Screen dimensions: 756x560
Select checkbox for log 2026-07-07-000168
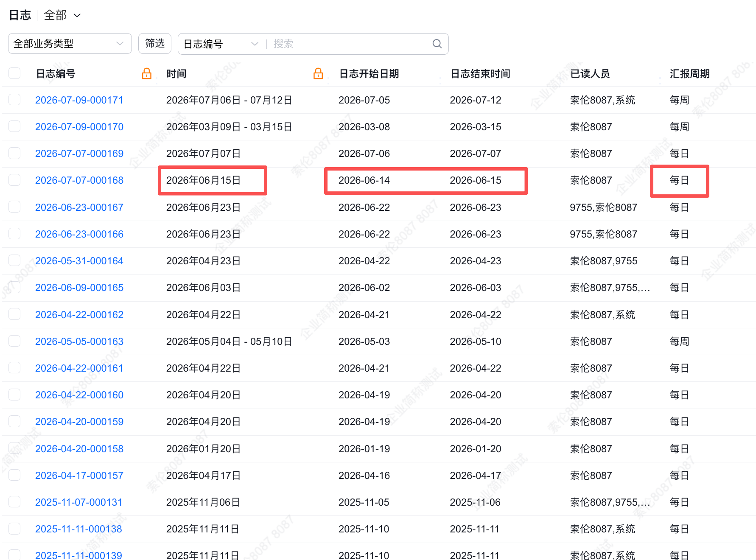[14, 180]
